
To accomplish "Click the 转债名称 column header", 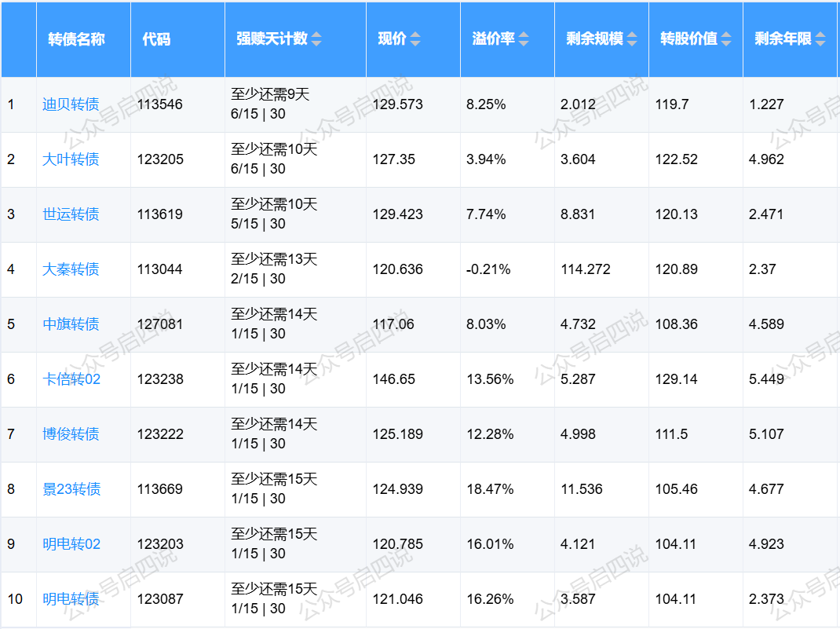I will coord(76,39).
